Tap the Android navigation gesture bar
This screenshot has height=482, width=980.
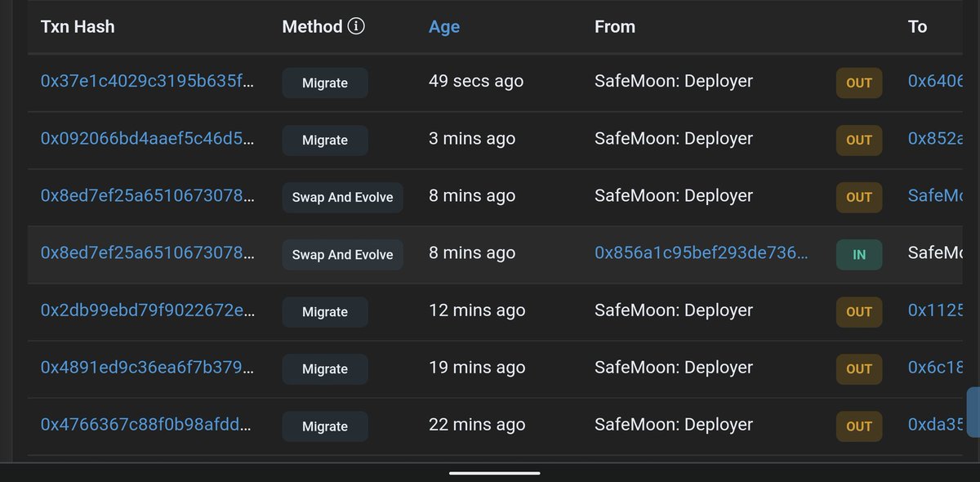(494, 472)
